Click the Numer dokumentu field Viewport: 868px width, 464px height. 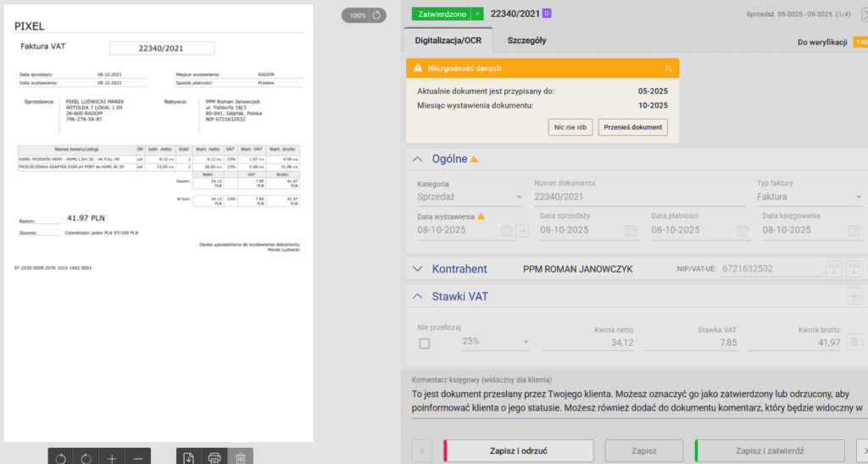[x=636, y=198]
